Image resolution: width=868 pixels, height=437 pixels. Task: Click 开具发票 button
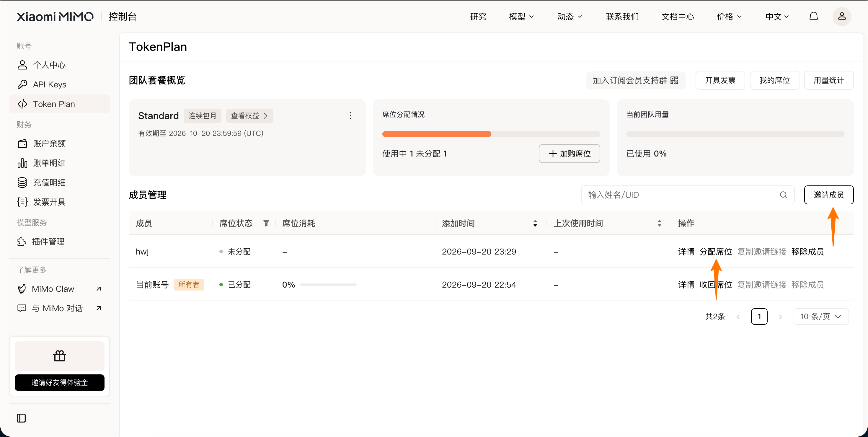720,80
